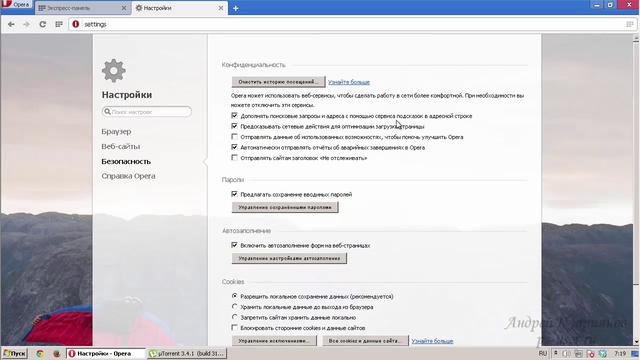The image size is (640, 360).
Task: Open the Opera main menu button
Action: click(16, 5)
